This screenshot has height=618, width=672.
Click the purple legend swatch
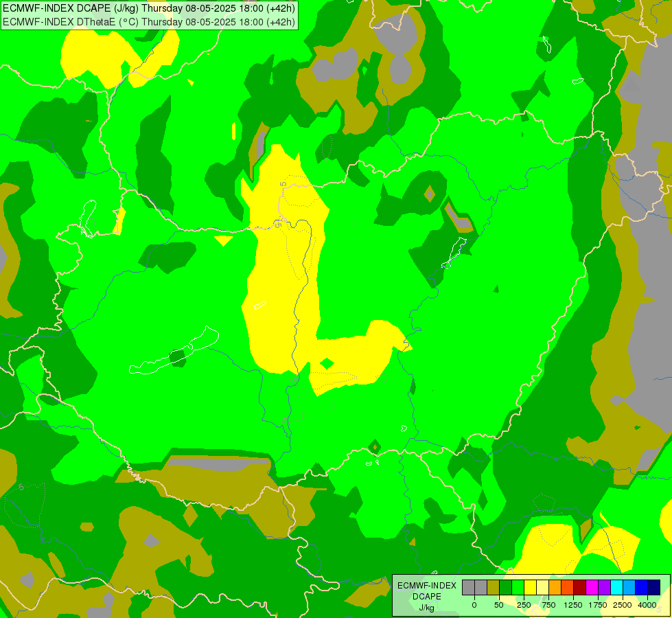coord(604,588)
